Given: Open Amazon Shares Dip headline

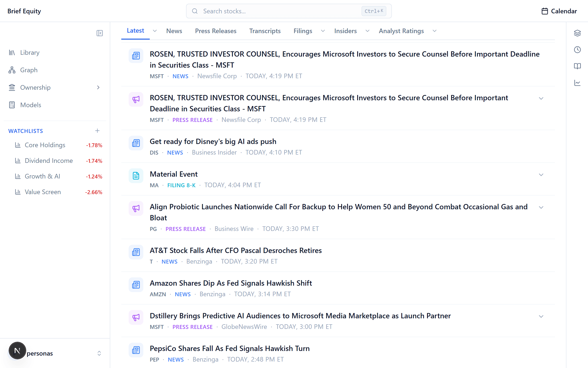Looking at the screenshot, I should [x=231, y=283].
